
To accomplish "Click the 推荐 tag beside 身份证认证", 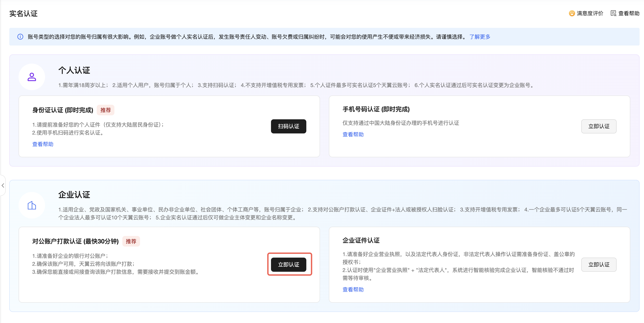I will 106,110.
